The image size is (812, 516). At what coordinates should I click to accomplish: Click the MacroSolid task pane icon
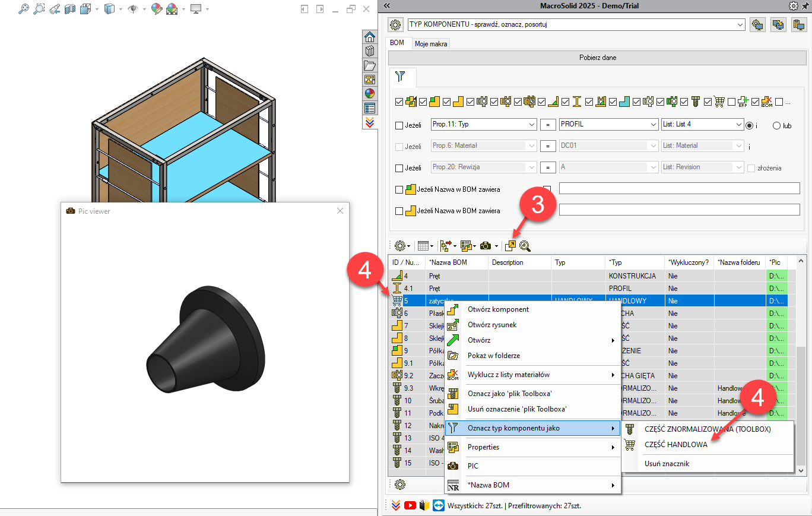(370, 122)
